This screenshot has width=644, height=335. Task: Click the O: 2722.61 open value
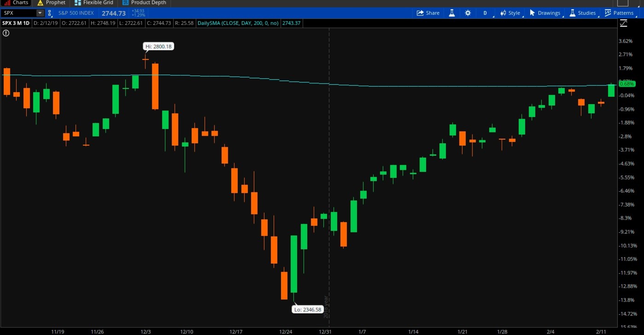[x=74, y=23]
